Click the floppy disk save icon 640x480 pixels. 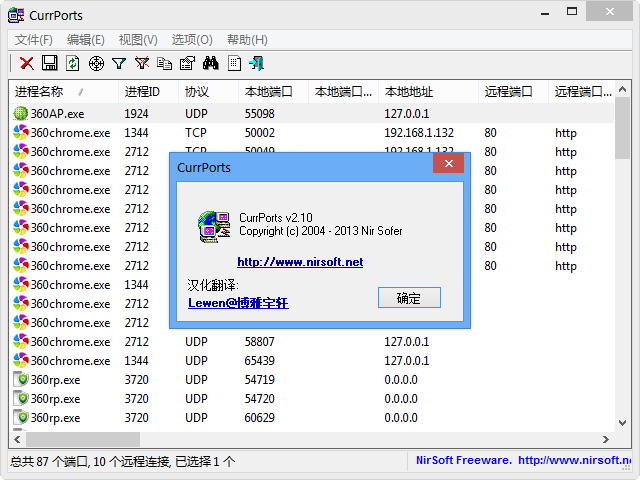point(49,63)
